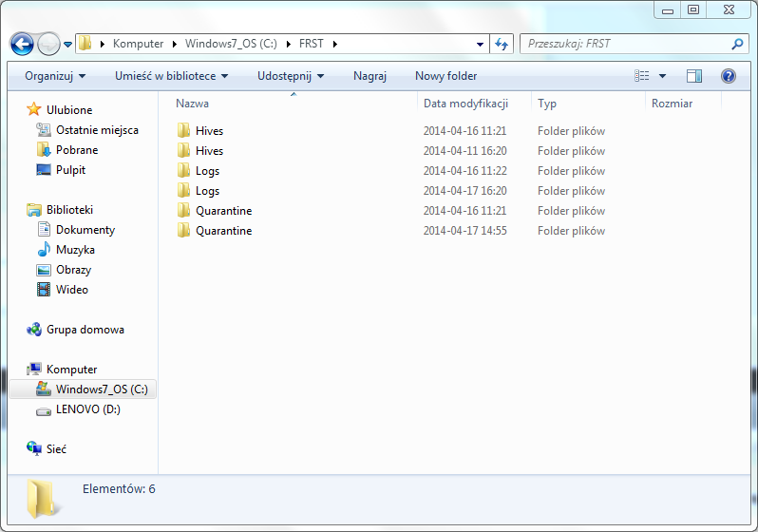Maximize the Explorer window
The image size is (758, 532).
(x=693, y=10)
